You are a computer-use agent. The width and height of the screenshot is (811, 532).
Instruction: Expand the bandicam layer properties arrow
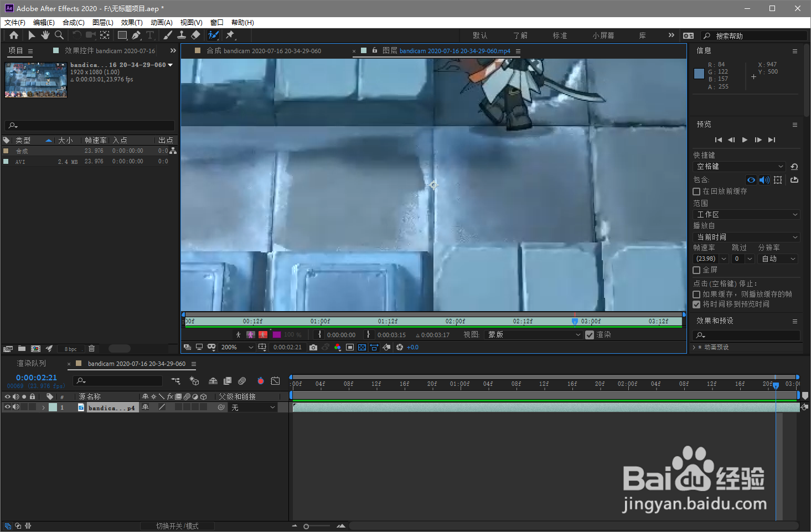[43, 407]
